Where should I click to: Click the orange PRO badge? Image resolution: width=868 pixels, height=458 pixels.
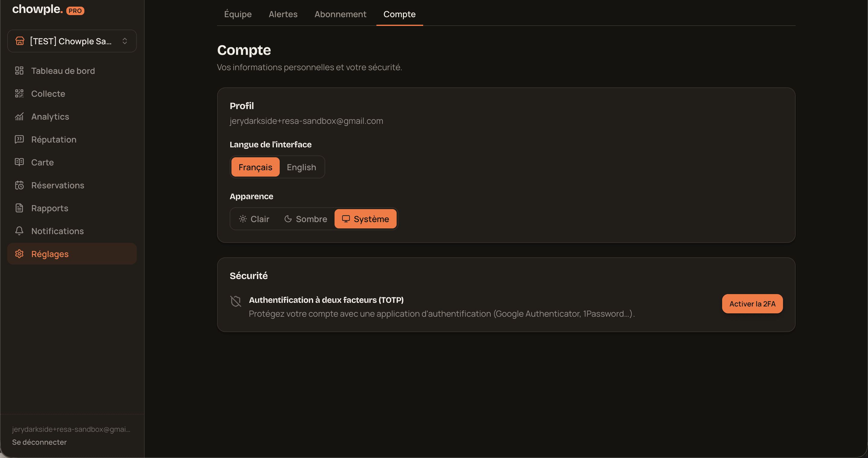(75, 11)
